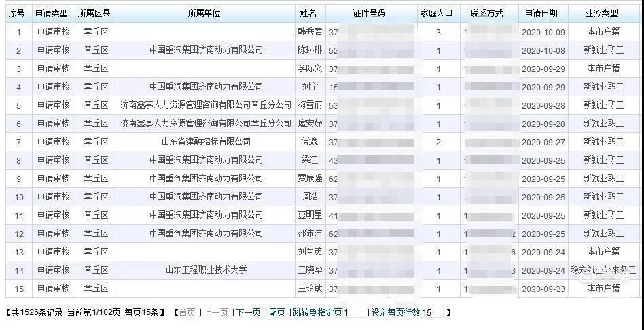Select the name 刘兰英 in row 13
644x330 pixels.
(310, 252)
